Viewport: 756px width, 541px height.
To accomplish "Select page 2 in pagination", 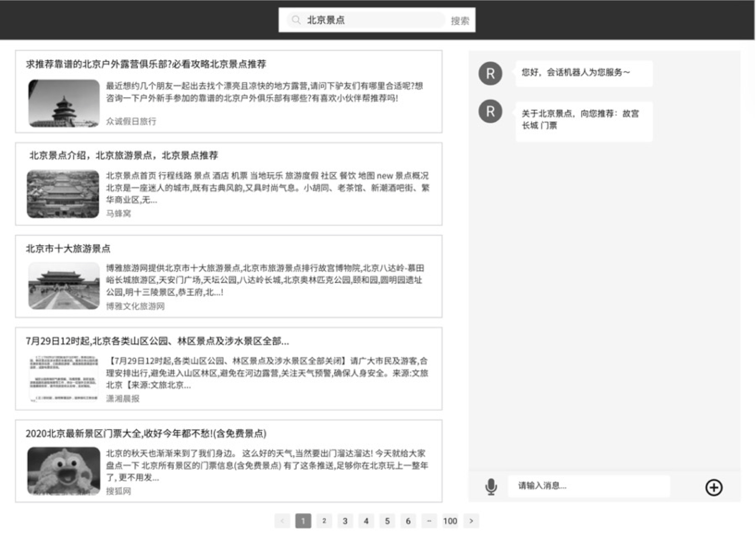I will point(324,521).
